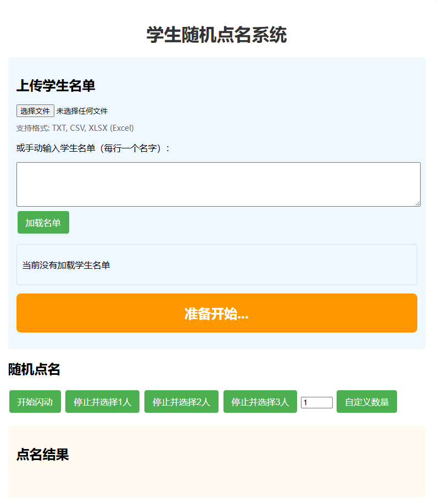Click the orange 准备开始 button
Viewport: 436px width, 504px height.
[x=217, y=313]
